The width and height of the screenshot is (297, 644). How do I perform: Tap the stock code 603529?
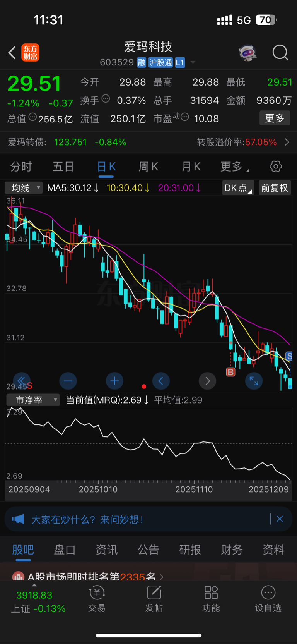click(x=117, y=62)
